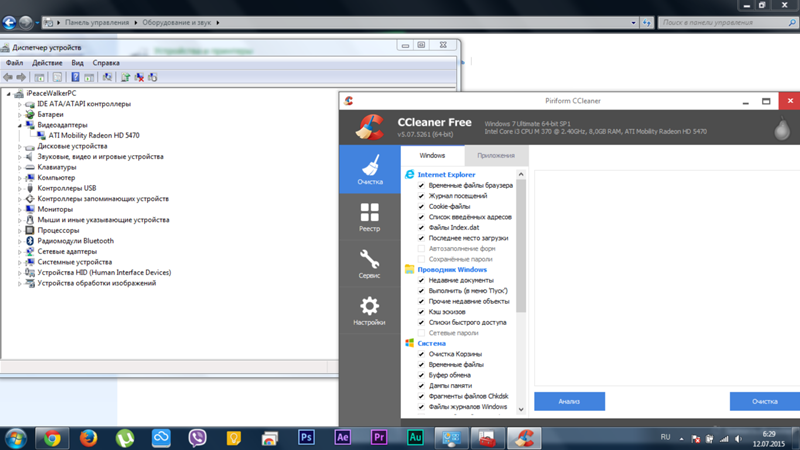
Task: Expand the Радиомодули Bluetooth node
Action: click(x=20, y=241)
